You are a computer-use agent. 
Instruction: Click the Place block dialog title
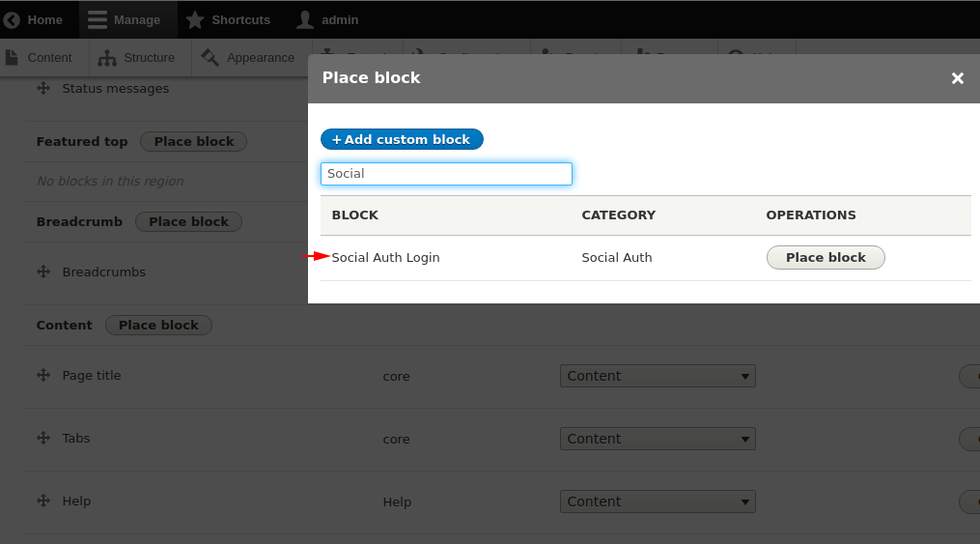(x=372, y=78)
